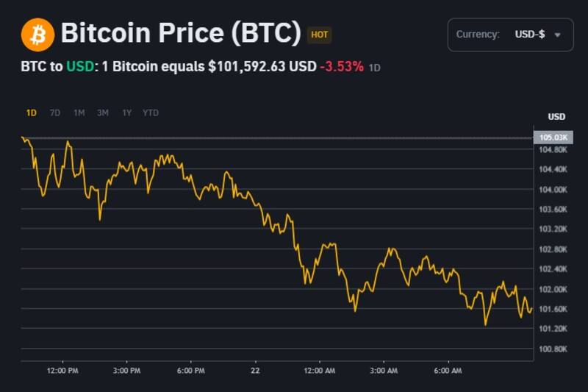Click the $101,592.63 USD price text
588x392 pixels.
click(262, 66)
